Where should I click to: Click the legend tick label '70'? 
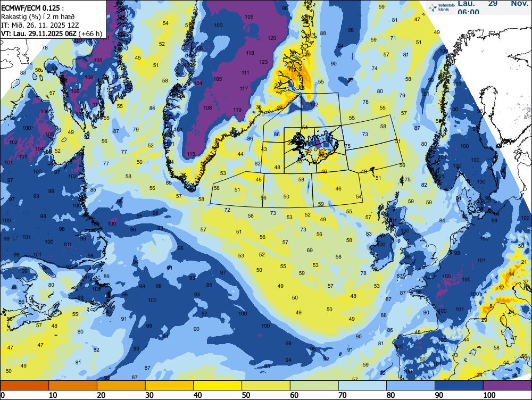pyautogui.click(x=342, y=395)
